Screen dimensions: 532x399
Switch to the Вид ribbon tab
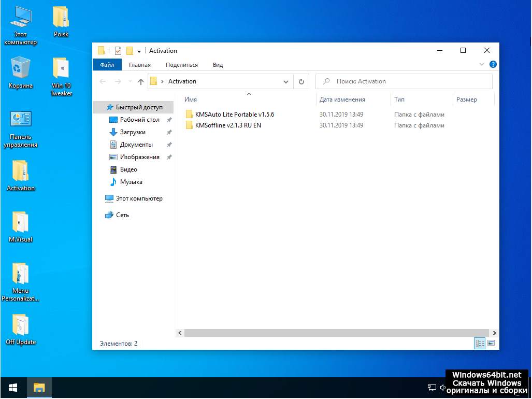pos(218,65)
